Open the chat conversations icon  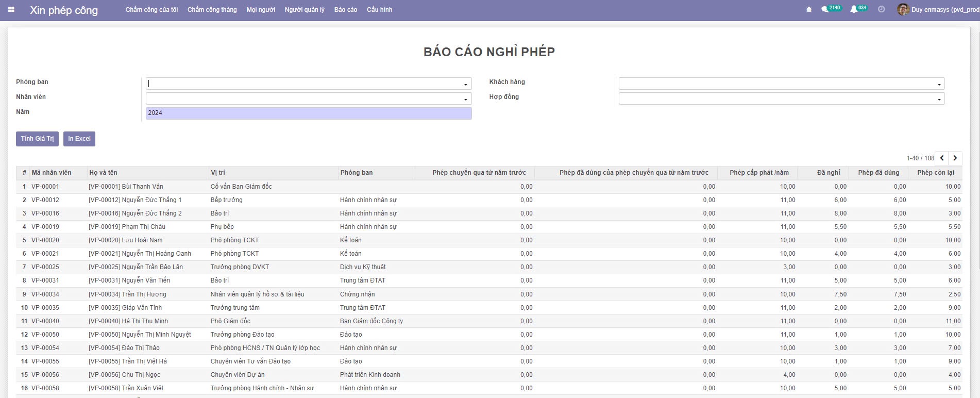pos(825,9)
